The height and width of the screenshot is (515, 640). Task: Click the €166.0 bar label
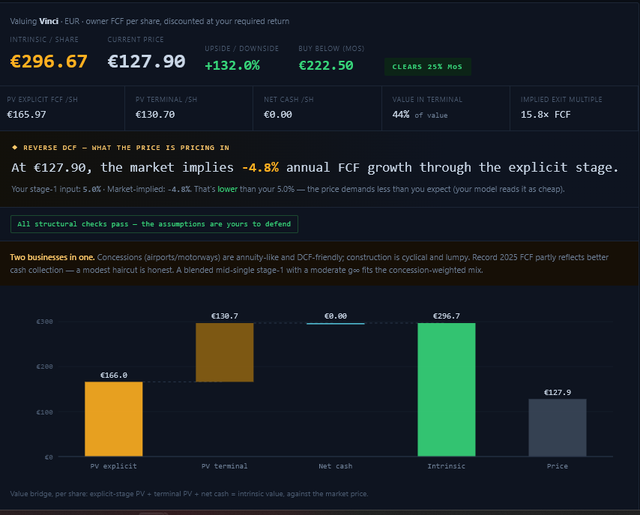pos(114,375)
